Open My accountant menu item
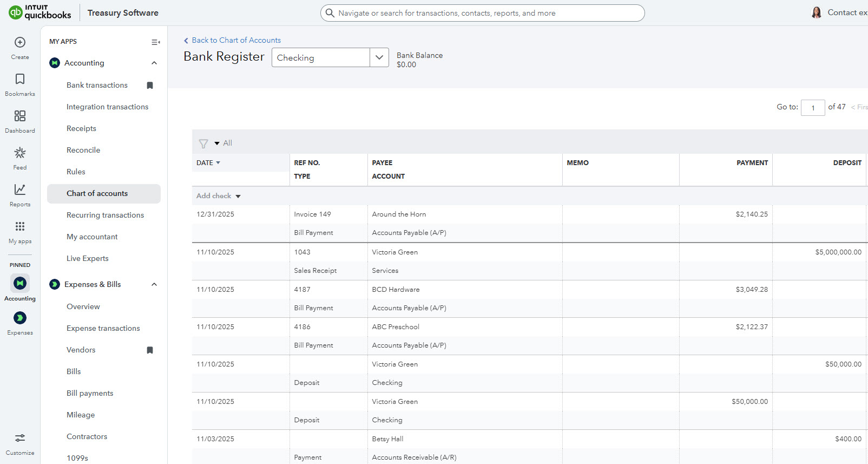The image size is (868, 464). coord(92,237)
